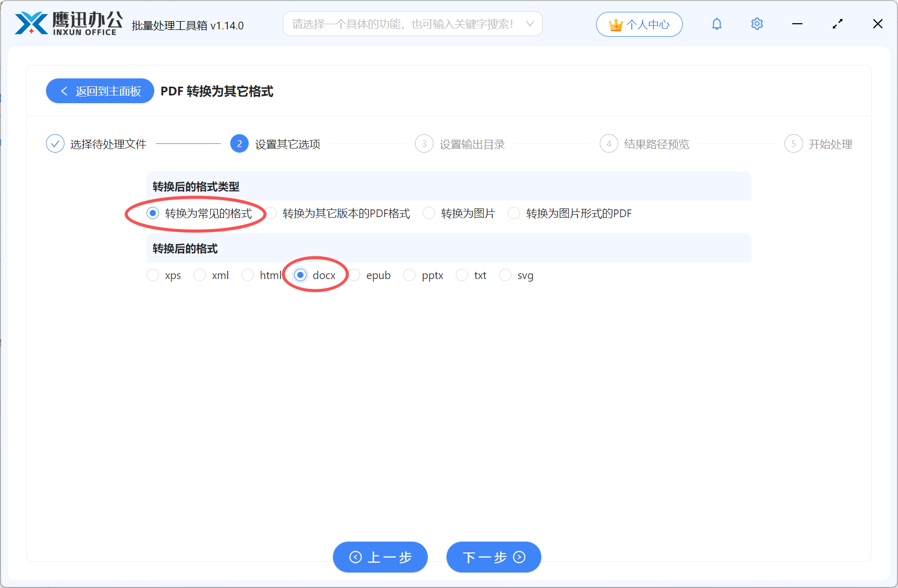The height and width of the screenshot is (588, 898).
Task: Click step 5 开始处理 circle
Action: coord(793,143)
